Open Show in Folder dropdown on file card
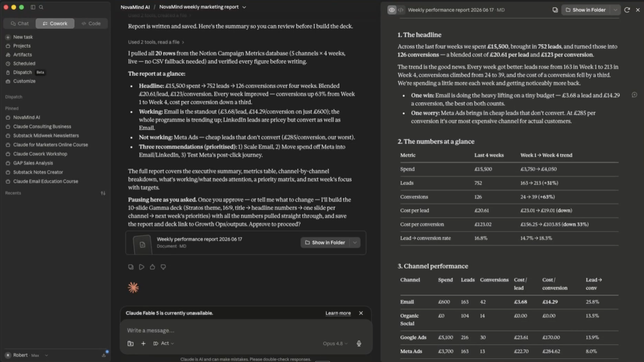The height and width of the screenshot is (362, 644). click(x=355, y=242)
